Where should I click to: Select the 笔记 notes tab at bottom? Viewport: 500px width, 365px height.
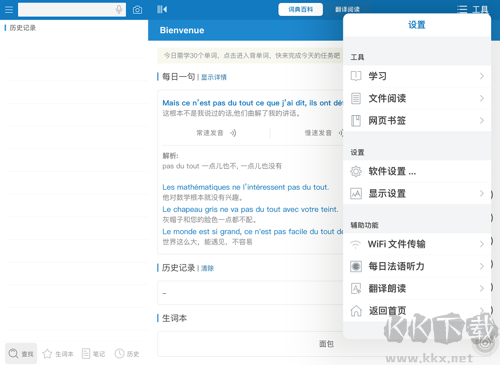click(x=93, y=354)
